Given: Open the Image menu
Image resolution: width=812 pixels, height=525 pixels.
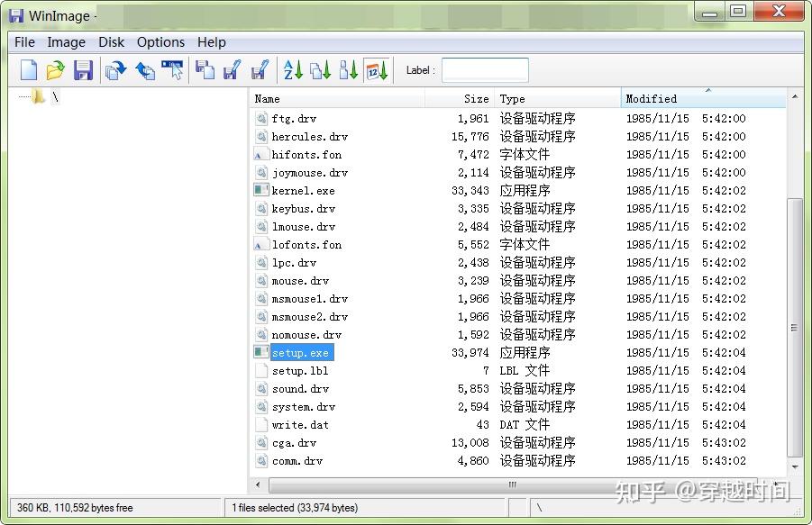Looking at the screenshot, I should tap(67, 41).
